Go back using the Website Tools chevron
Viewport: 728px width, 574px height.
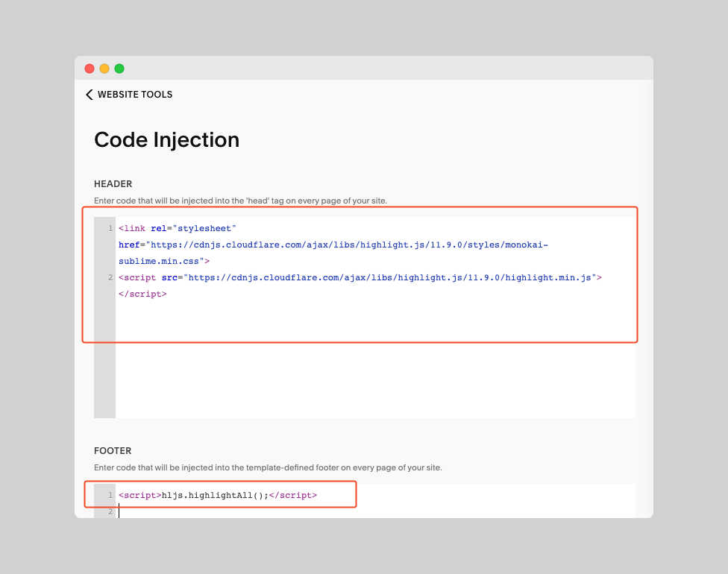click(x=90, y=95)
